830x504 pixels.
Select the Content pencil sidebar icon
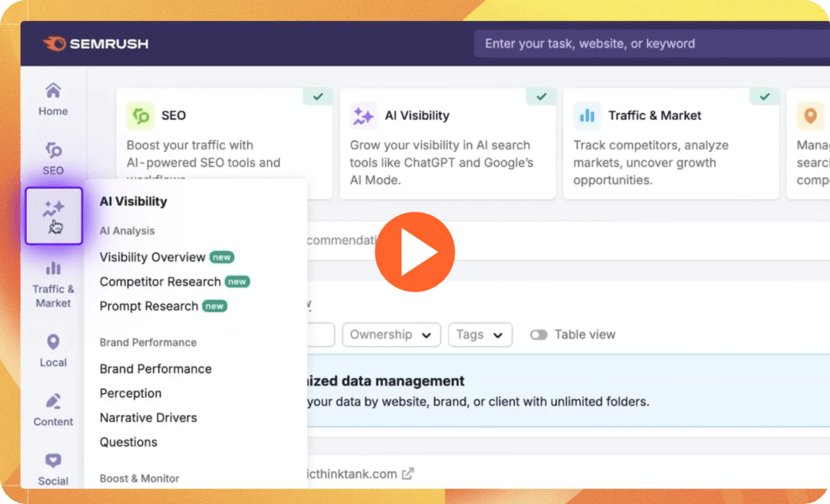pyautogui.click(x=53, y=409)
